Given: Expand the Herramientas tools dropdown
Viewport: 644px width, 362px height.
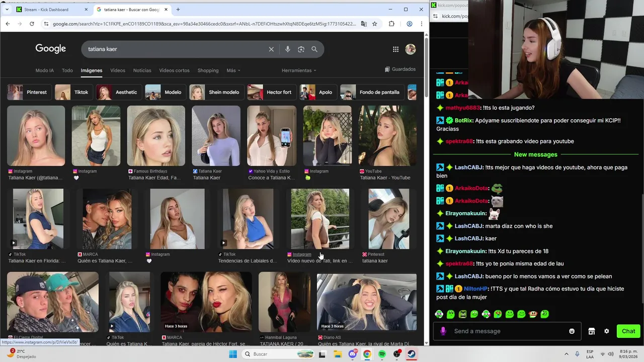Looking at the screenshot, I should [299, 70].
